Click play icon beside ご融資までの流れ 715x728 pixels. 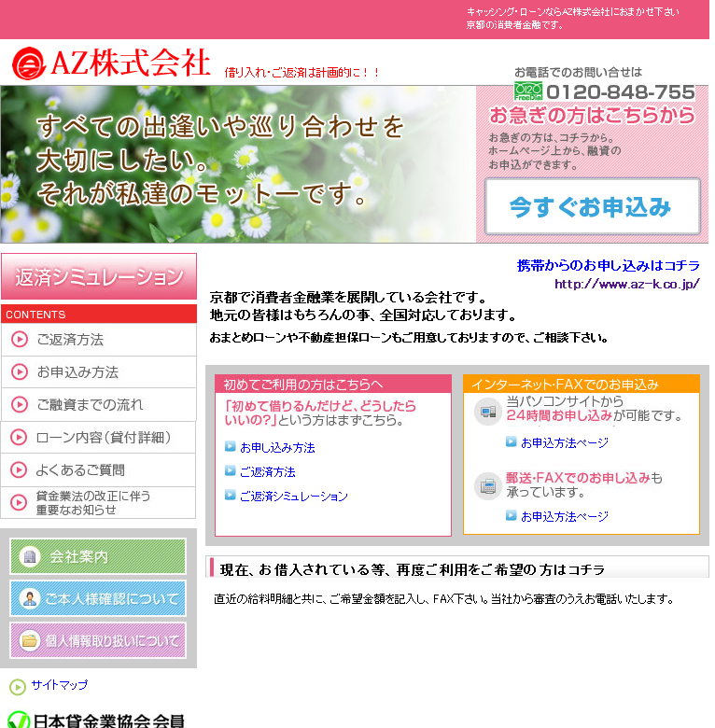(x=20, y=404)
